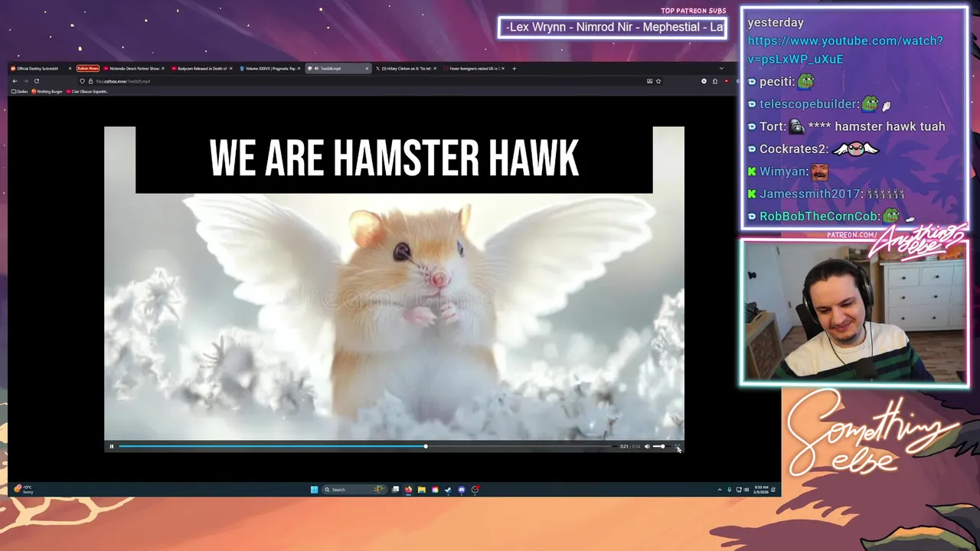Open Task View on taskbar
The height and width of the screenshot is (551, 980).
(395, 490)
